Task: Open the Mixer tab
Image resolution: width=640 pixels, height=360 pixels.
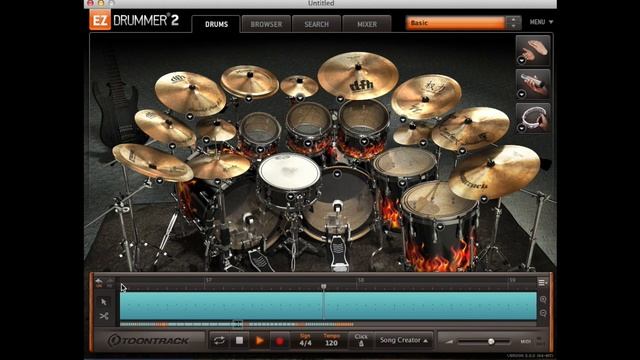Action: (367, 24)
